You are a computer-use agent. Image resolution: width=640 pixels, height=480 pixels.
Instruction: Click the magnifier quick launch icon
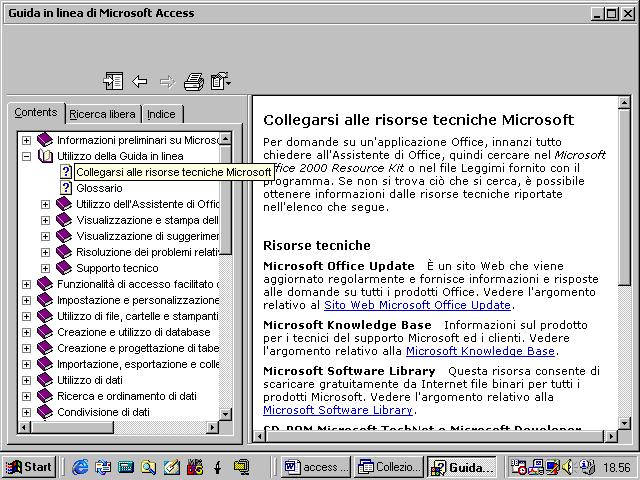(x=149, y=467)
